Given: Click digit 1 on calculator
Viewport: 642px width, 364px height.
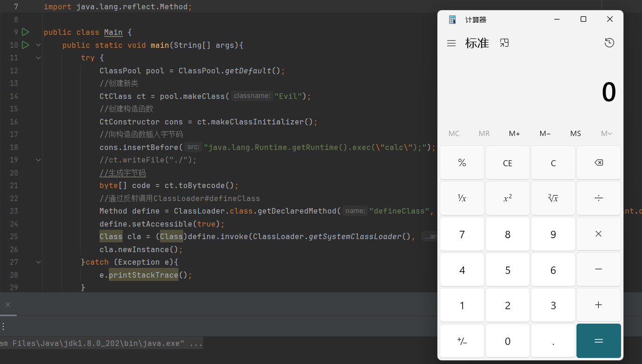Looking at the screenshot, I should pyautogui.click(x=462, y=305).
